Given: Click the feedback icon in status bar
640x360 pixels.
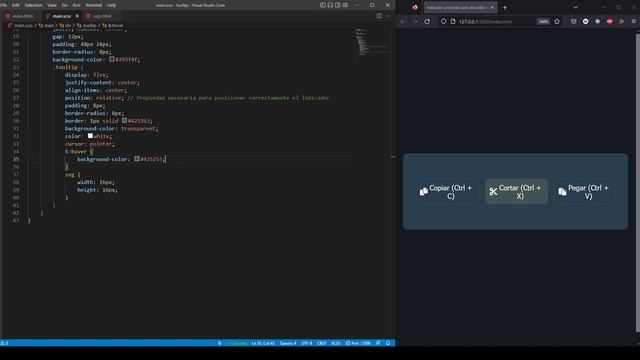Looking at the screenshot, I should (x=378, y=343).
